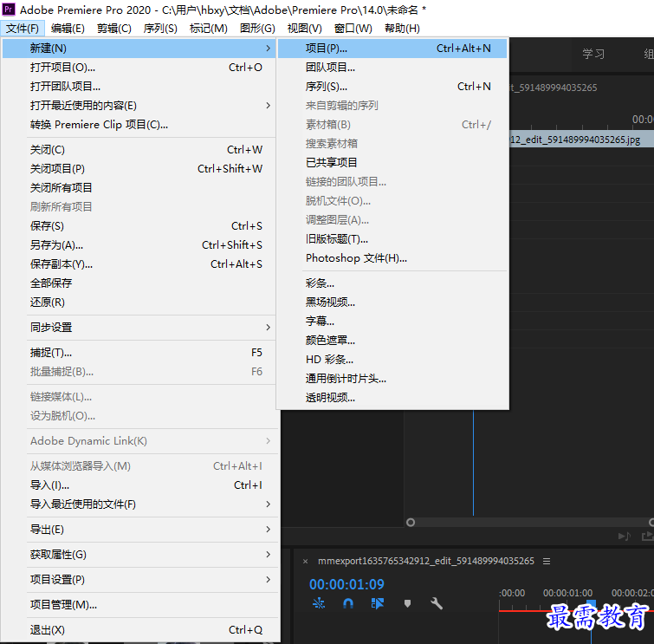Choose 保存副本(Y)... menu item
This screenshot has width=654, height=644.
(x=139, y=264)
